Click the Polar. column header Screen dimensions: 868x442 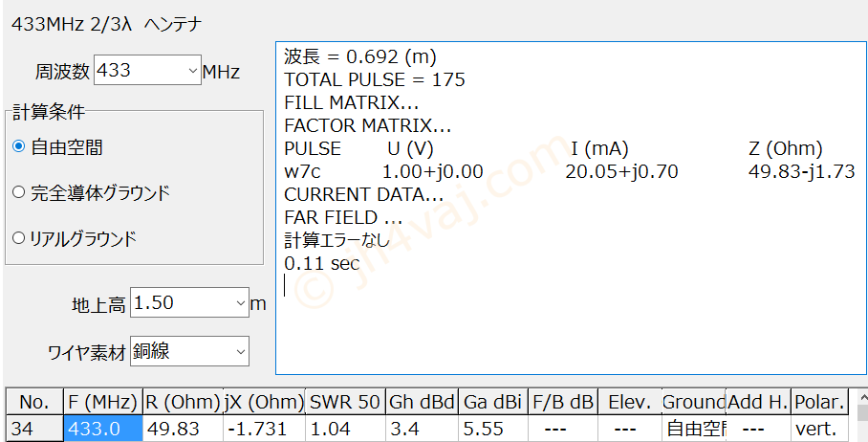819,402
